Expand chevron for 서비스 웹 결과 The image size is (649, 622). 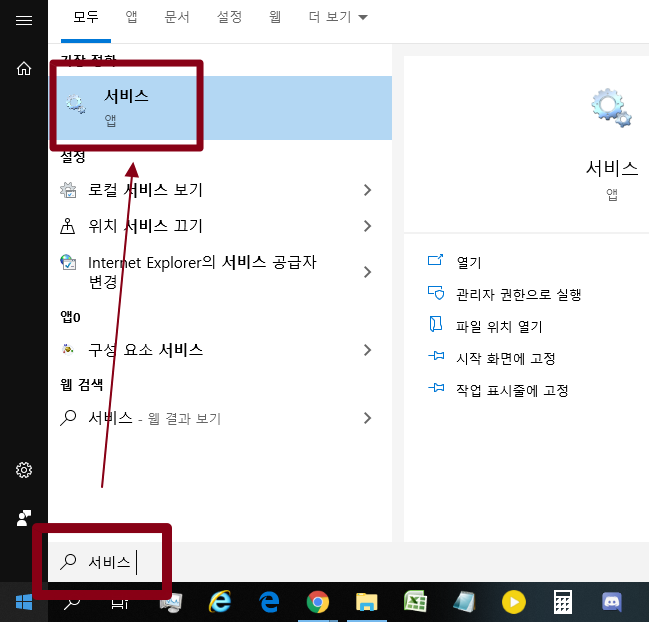367,418
